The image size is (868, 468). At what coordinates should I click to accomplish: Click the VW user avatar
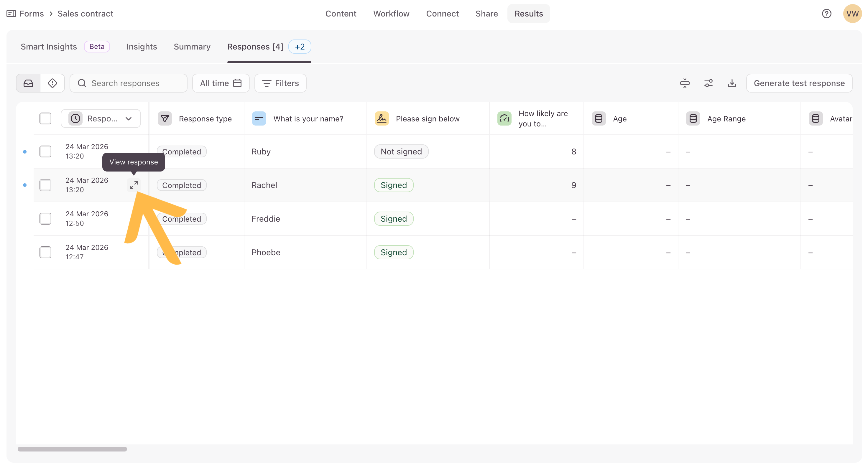point(852,14)
